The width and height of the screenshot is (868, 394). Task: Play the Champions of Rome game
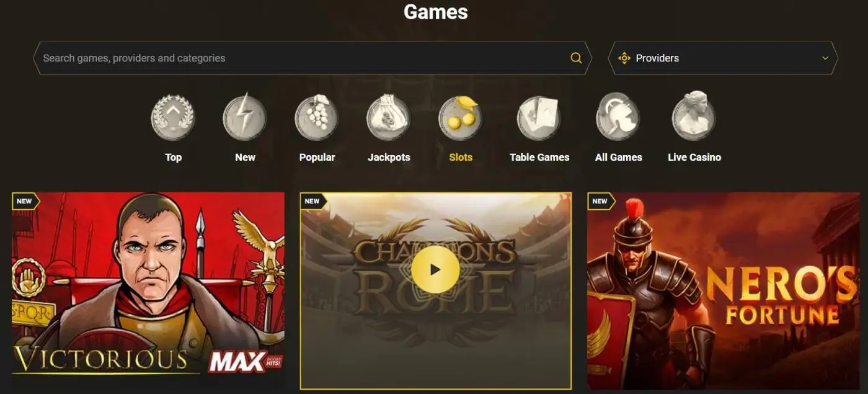pos(435,269)
